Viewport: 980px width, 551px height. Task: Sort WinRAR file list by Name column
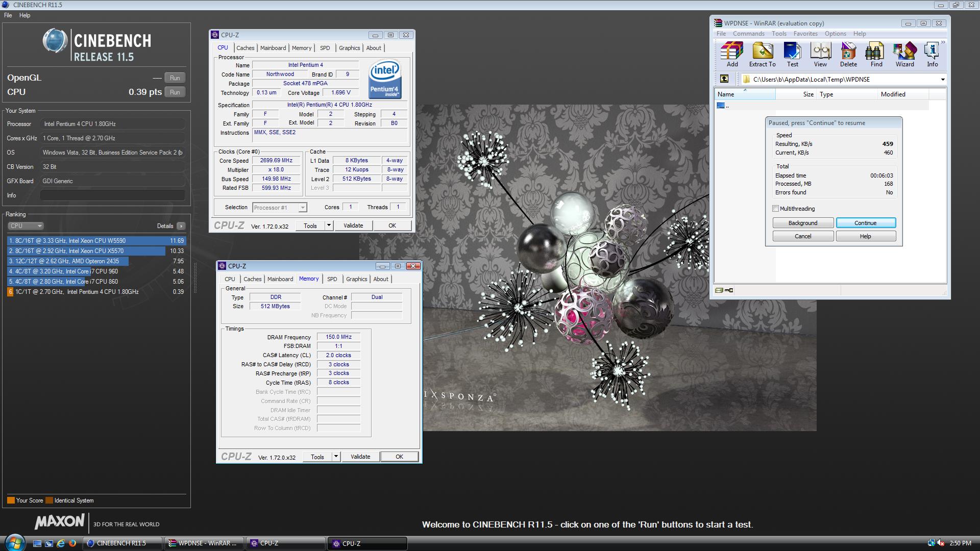pyautogui.click(x=745, y=94)
